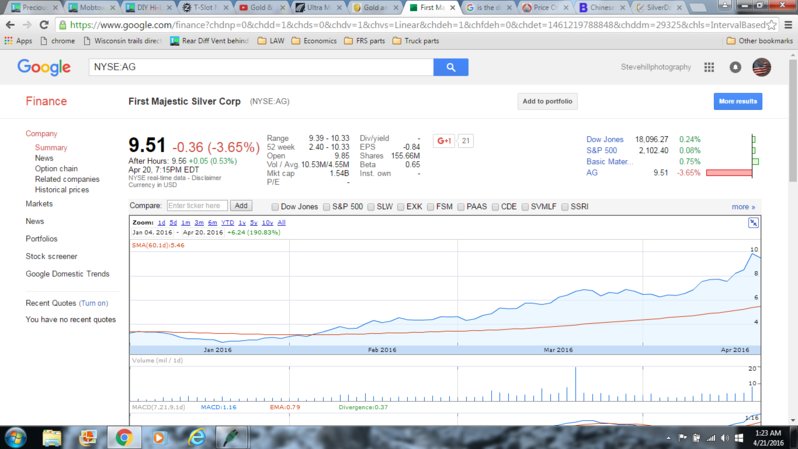This screenshot has width=798, height=449.
Task: Click the Add ticker button
Action: 241,206
